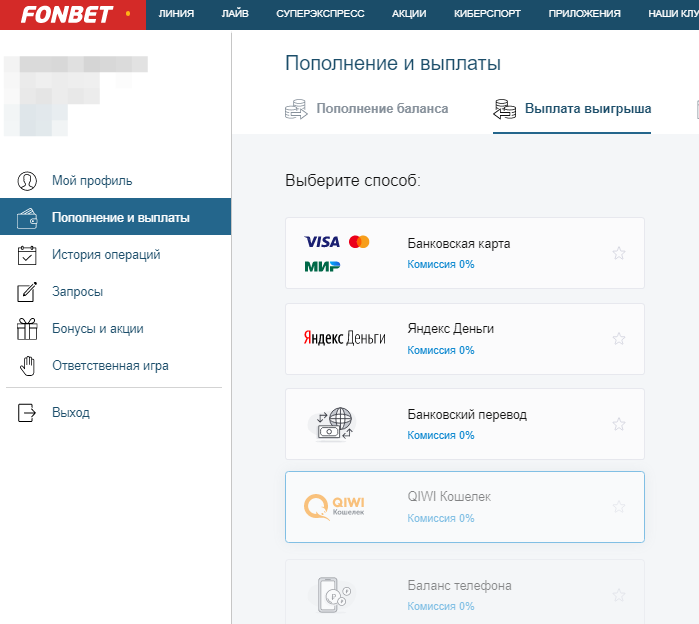Choose QIWI Кошелек payout method
The width and height of the screenshot is (699, 624).
[x=465, y=507]
